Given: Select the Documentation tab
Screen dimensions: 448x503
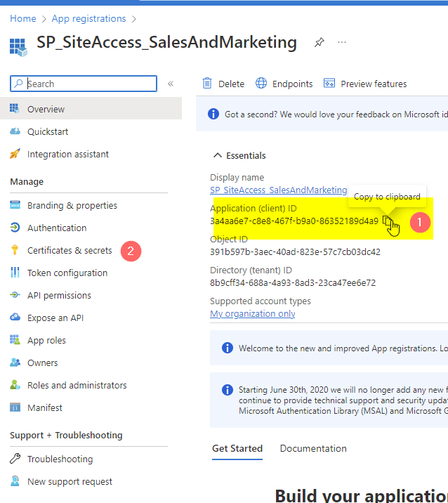Looking at the screenshot, I should tap(313, 448).
